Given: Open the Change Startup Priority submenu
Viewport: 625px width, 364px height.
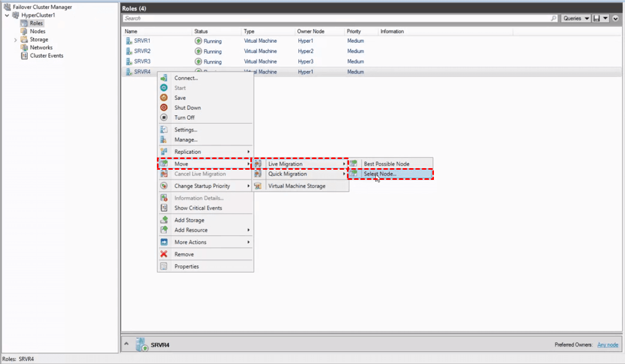Looking at the screenshot, I should click(205, 186).
